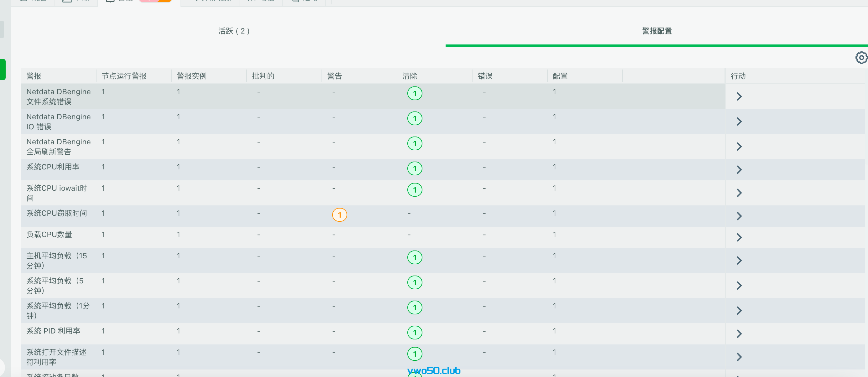Expand the 系统CPU iowait时间 row details
The width and height of the screenshot is (868, 377).
pos(739,193)
